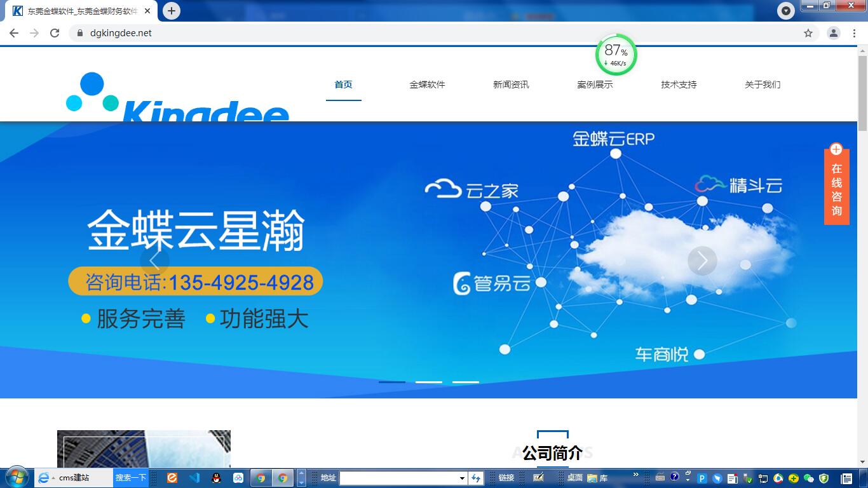Viewport: 868px width, 488px height.
Task: Open 新闻资讯 navigation menu
Action: click(x=511, y=85)
